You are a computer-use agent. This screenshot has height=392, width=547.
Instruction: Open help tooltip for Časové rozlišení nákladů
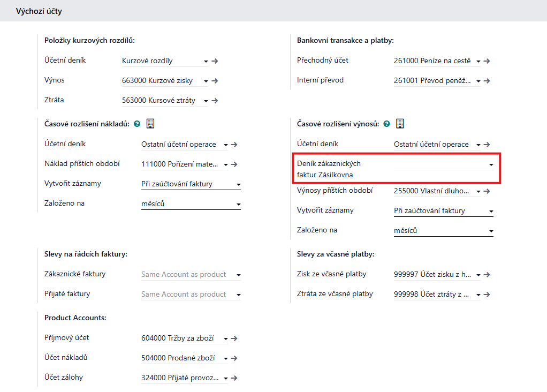[137, 124]
